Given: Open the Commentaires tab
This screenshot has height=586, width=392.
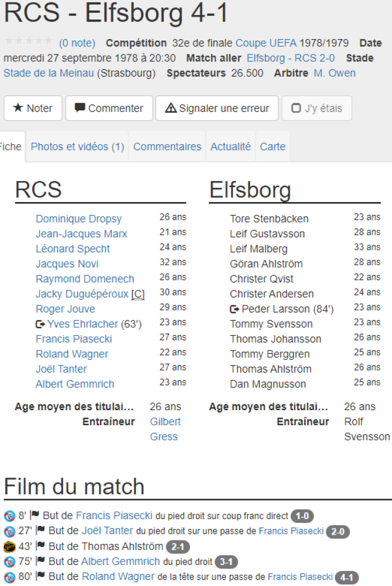Looking at the screenshot, I should pos(167,146).
